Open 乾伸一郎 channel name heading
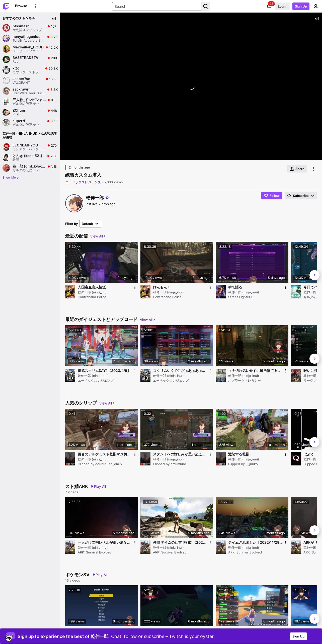The height and width of the screenshot is (644, 322). click(95, 198)
